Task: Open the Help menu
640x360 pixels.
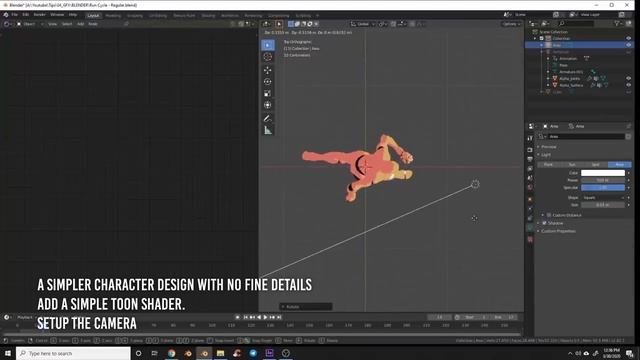Action: [x=73, y=15]
